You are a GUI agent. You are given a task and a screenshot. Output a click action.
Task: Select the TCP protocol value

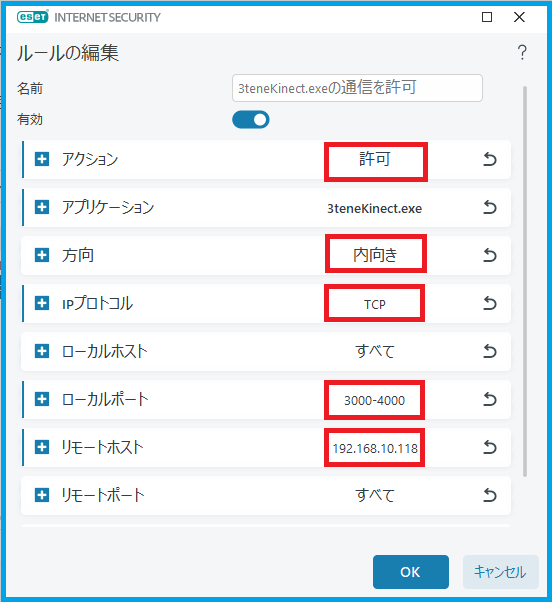point(375,304)
